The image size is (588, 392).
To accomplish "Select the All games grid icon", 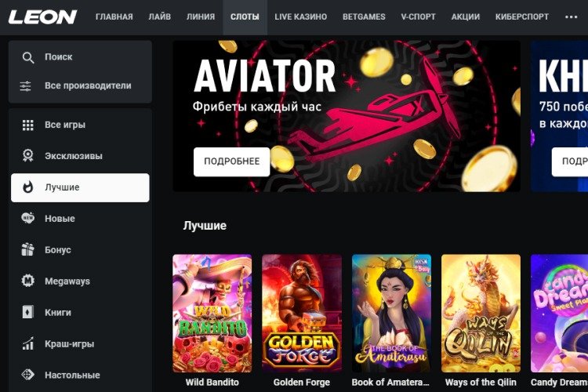I will 27,125.
